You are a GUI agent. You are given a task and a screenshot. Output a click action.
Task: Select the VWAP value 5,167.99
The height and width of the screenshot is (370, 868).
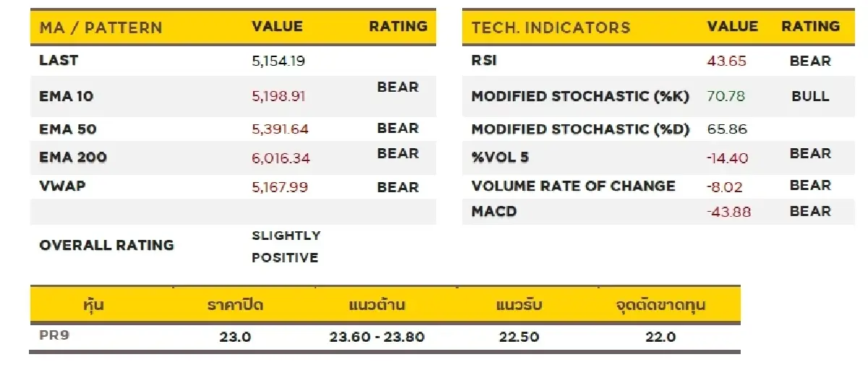point(280,187)
